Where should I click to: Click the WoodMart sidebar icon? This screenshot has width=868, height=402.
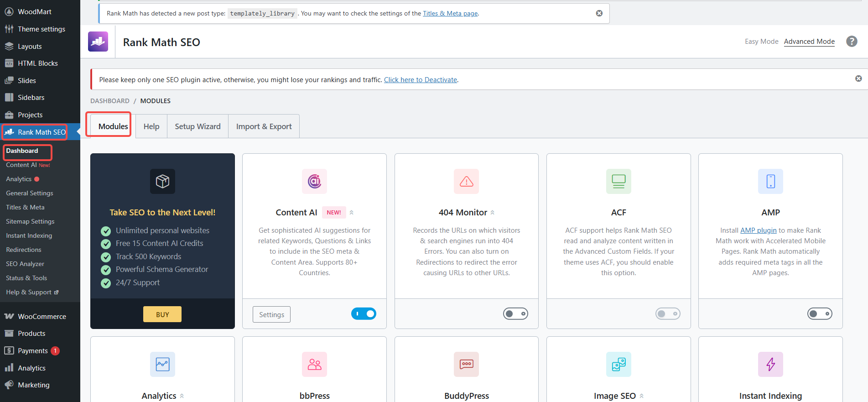9,12
